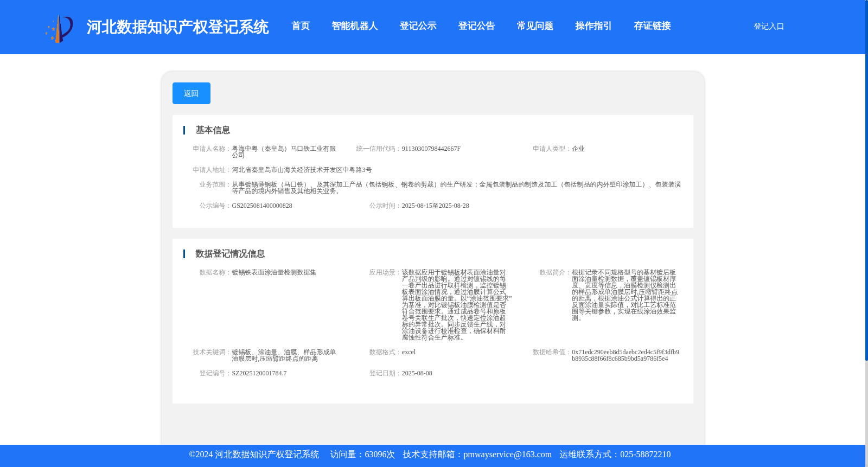This screenshot has height=467, width=868.
Task: Click the system logo icon
Action: pyautogui.click(x=59, y=29)
